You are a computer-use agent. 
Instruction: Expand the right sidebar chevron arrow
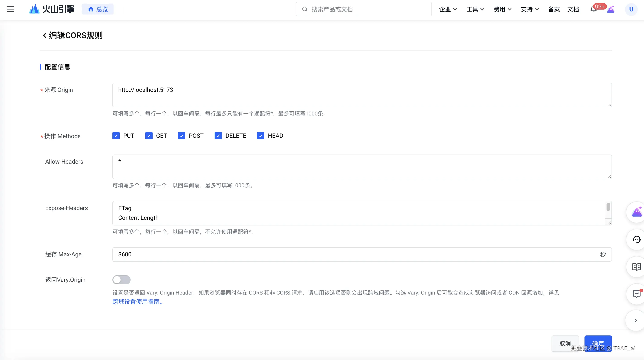coord(636,320)
